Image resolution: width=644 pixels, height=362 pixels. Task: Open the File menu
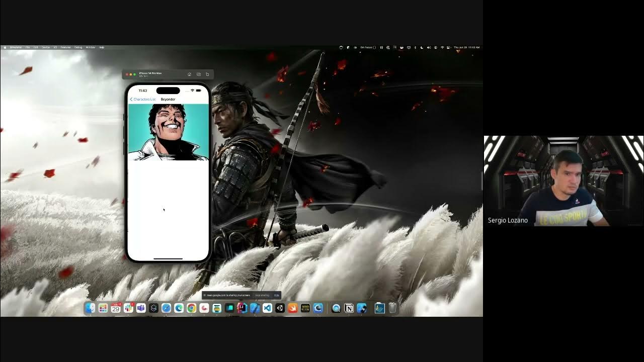pos(28,47)
